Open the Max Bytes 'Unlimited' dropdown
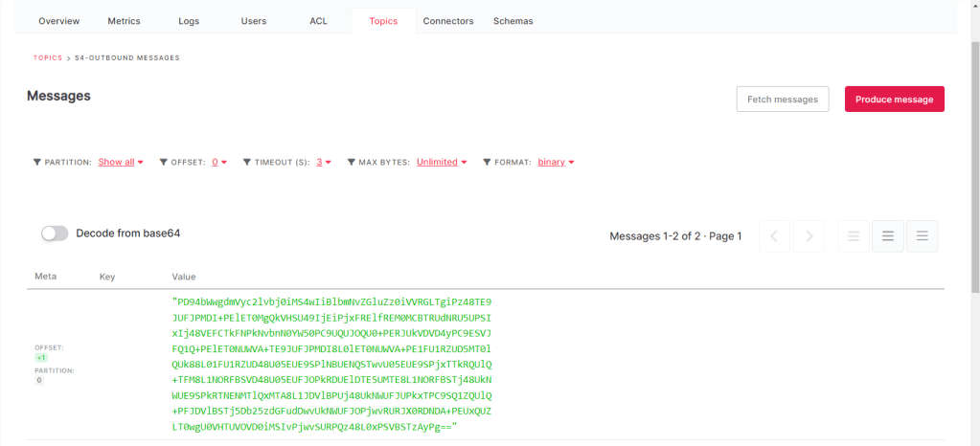This screenshot has height=446, width=980. click(x=441, y=163)
